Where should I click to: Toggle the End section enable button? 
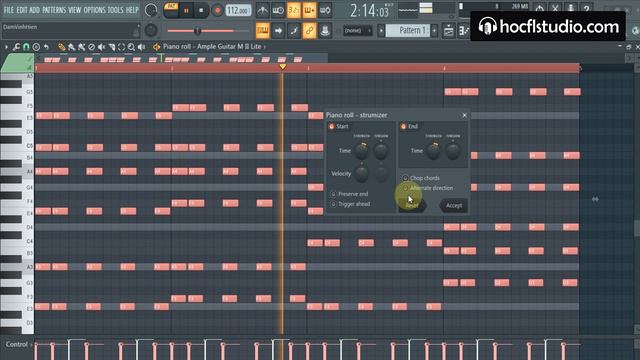click(403, 127)
